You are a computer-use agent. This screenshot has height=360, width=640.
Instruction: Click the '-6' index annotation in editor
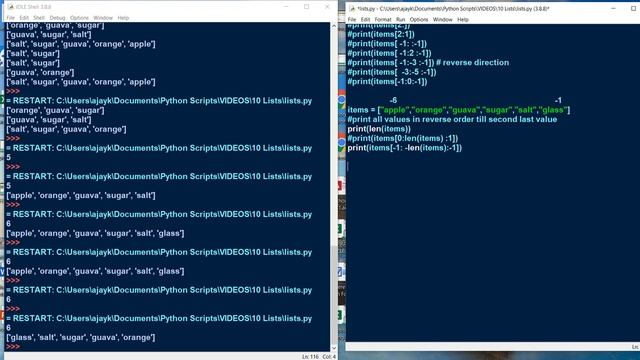(393, 100)
